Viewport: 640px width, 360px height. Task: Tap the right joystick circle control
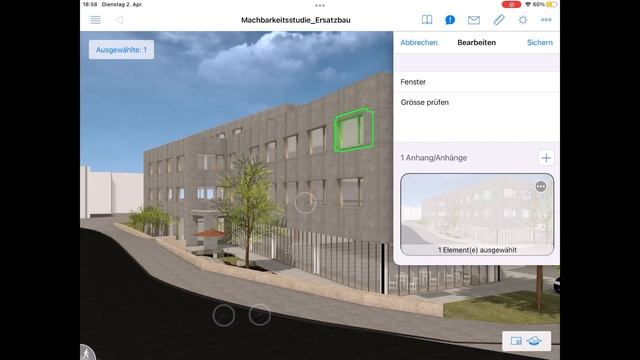(260, 314)
